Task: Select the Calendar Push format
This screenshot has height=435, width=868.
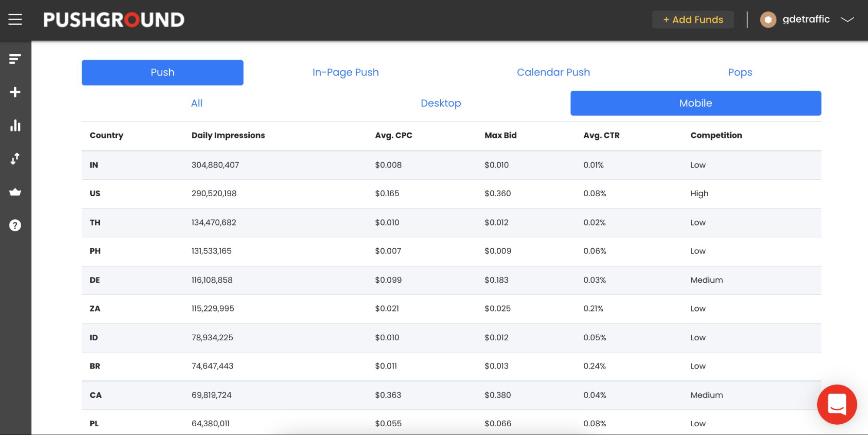Action: point(553,72)
